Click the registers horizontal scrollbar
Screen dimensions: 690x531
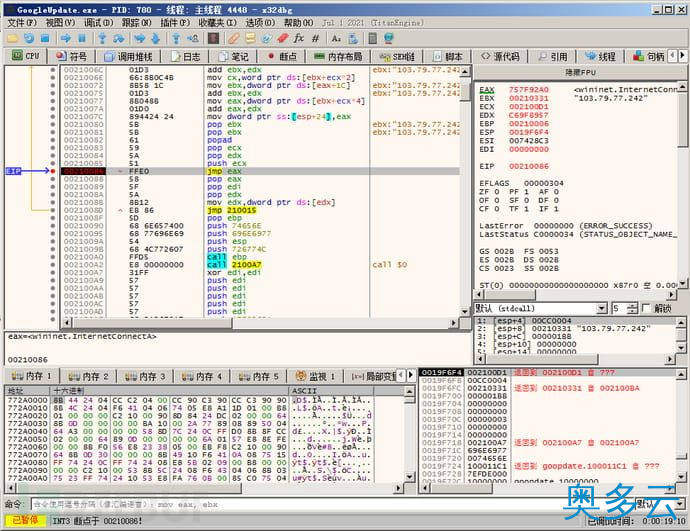point(575,294)
